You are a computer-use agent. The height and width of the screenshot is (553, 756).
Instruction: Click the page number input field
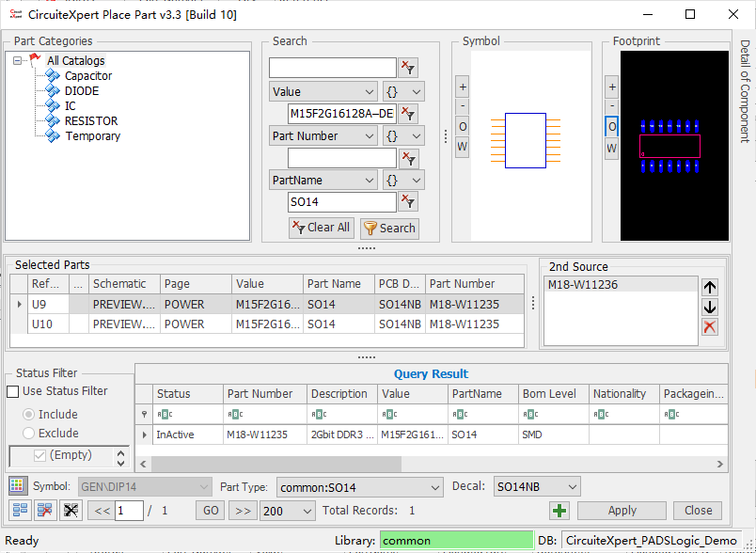pos(129,511)
